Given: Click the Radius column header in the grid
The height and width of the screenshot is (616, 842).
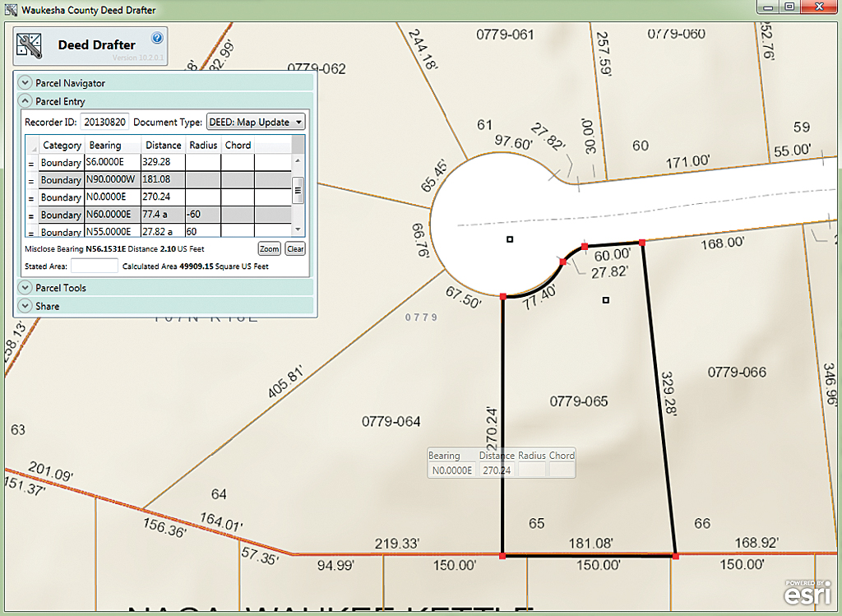Looking at the screenshot, I should coord(203,145).
